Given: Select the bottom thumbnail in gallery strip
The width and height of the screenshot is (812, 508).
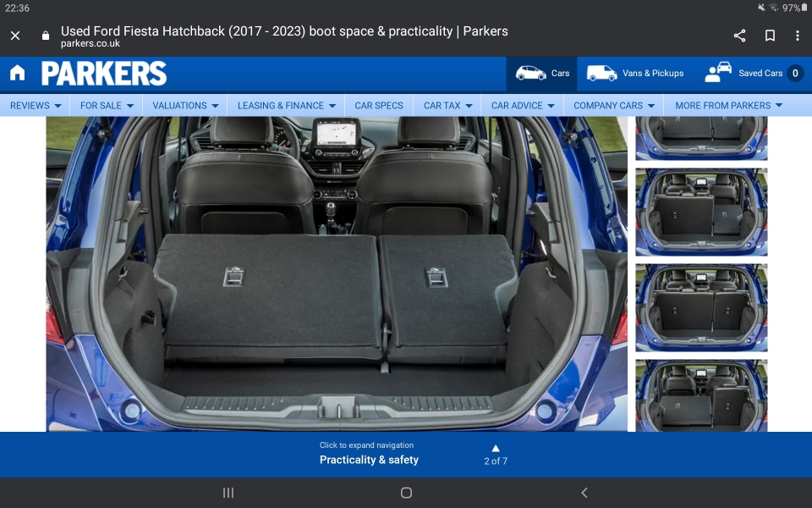Looking at the screenshot, I should coord(701,395).
